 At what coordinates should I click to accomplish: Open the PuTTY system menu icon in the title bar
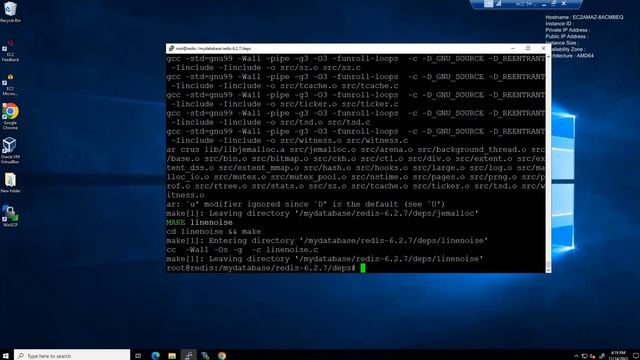(171, 48)
